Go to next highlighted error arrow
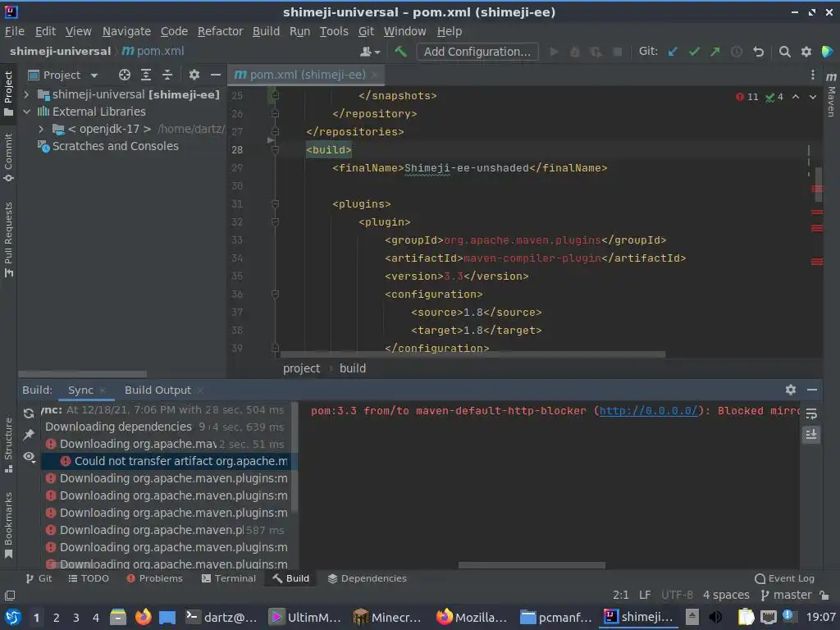Screen dimensions: 840x630 (x=813, y=97)
